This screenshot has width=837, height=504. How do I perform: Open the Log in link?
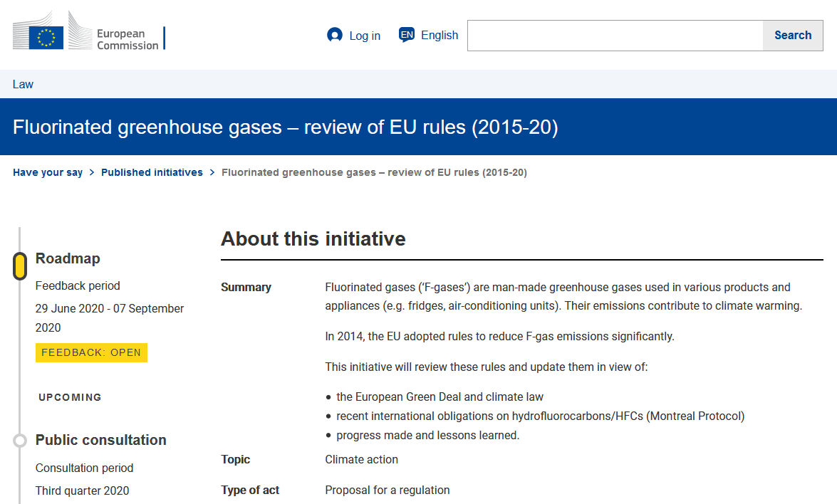364,36
